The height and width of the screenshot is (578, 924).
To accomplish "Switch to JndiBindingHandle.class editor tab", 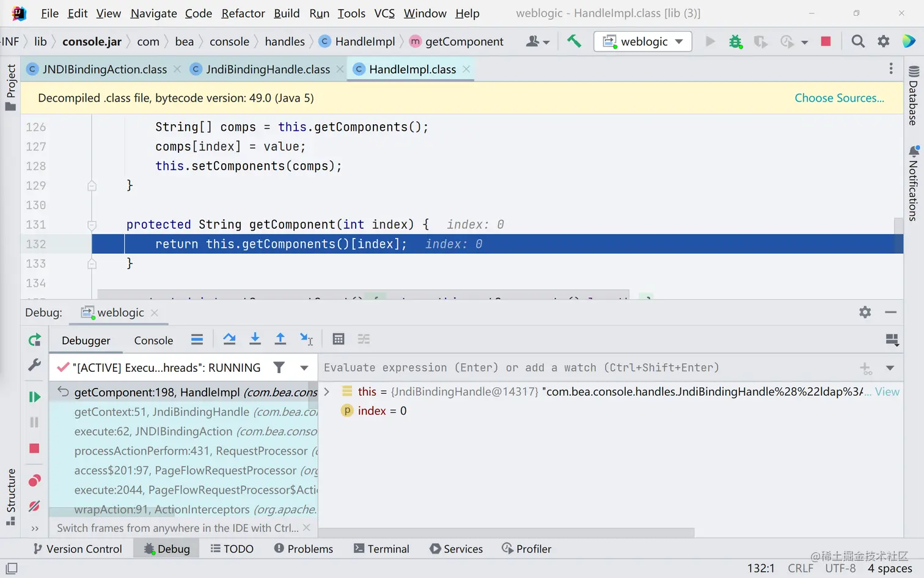I will tap(268, 69).
